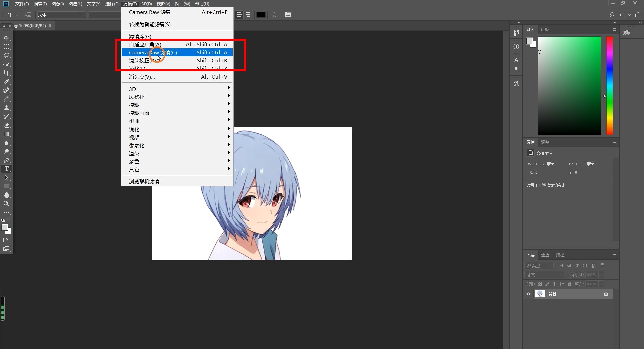Open the Glyphs panel icon
644x349 pixels.
coord(516,83)
